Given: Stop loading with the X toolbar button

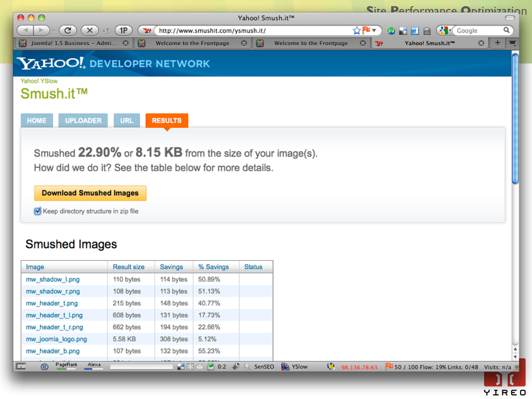Looking at the screenshot, I should point(90,31).
